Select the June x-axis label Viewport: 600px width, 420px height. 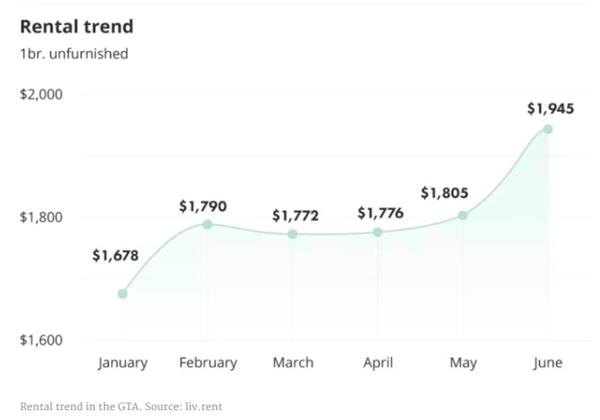click(548, 362)
